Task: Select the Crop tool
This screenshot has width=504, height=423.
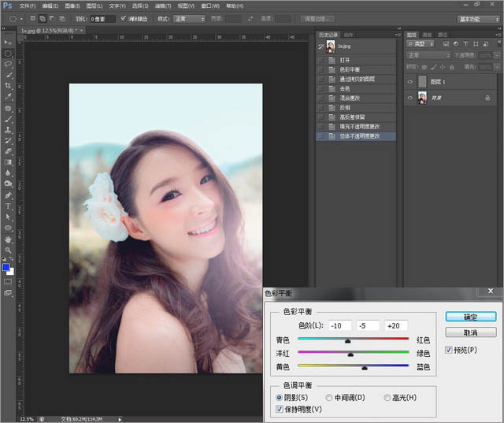Action: point(8,85)
